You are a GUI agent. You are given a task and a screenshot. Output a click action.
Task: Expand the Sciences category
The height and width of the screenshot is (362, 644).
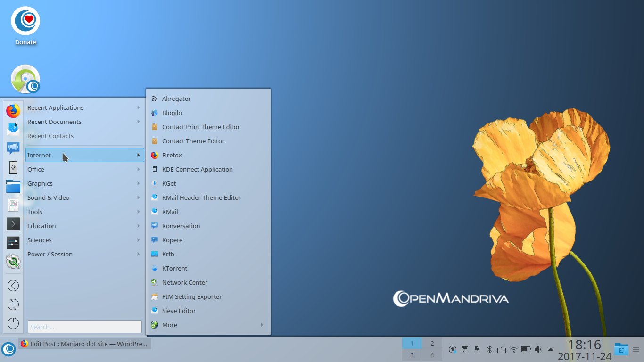tap(85, 240)
